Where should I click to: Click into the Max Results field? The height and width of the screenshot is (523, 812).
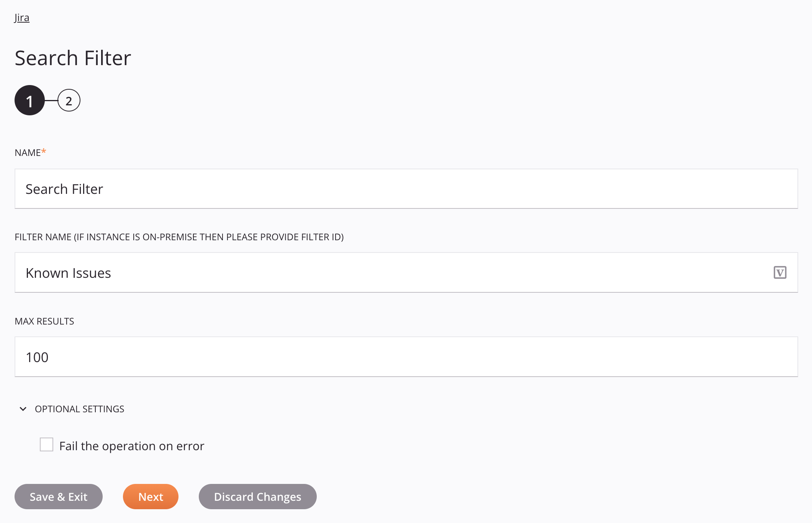coord(406,357)
